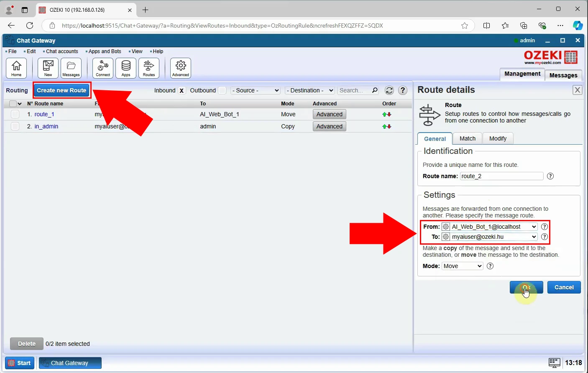This screenshot has width=588, height=373.
Task: Toggle the Inbound filter checkbox
Action: coord(182,90)
